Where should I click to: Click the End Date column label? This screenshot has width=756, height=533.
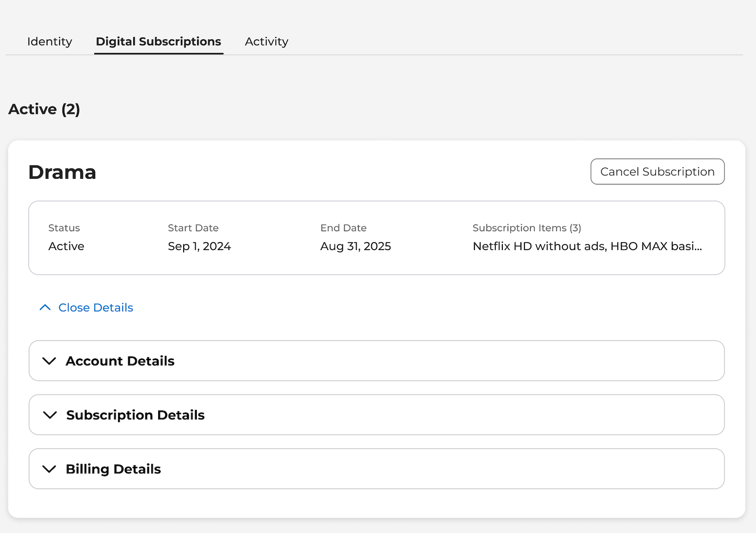point(343,228)
